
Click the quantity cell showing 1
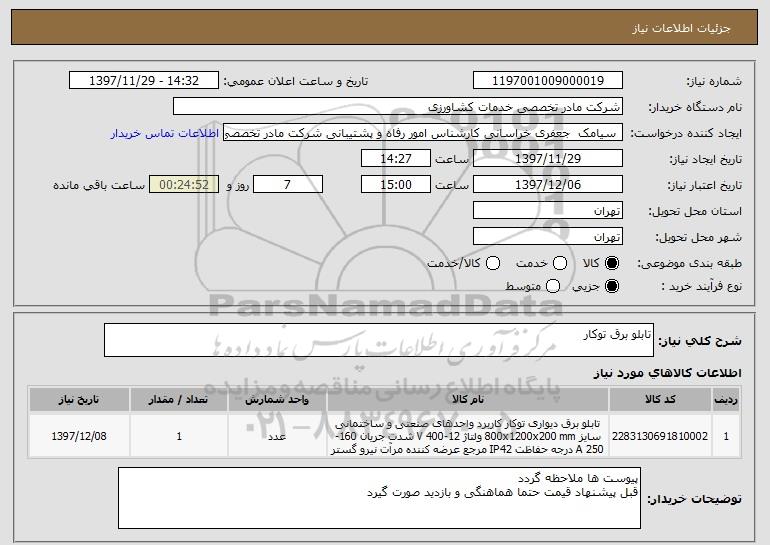coord(179,436)
